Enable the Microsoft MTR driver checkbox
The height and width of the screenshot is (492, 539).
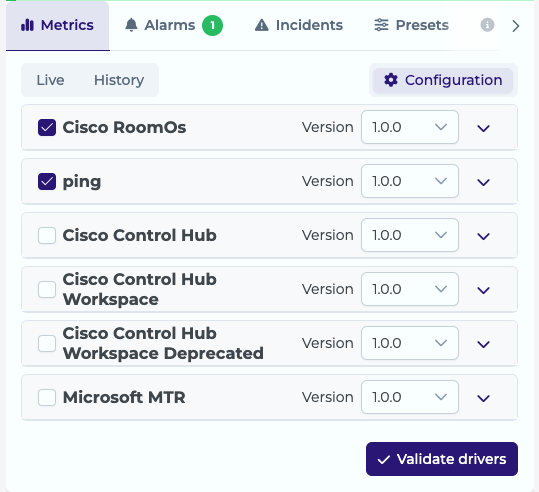pos(47,397)
